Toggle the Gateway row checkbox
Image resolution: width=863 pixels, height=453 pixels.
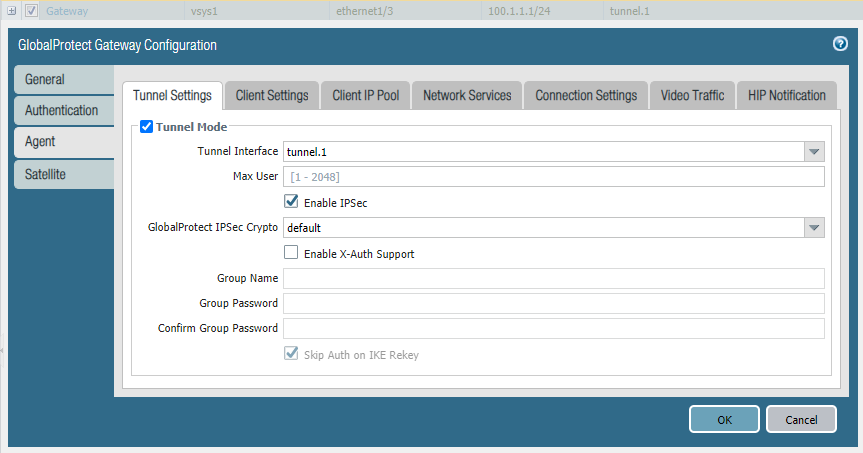(x=31, y=10)
